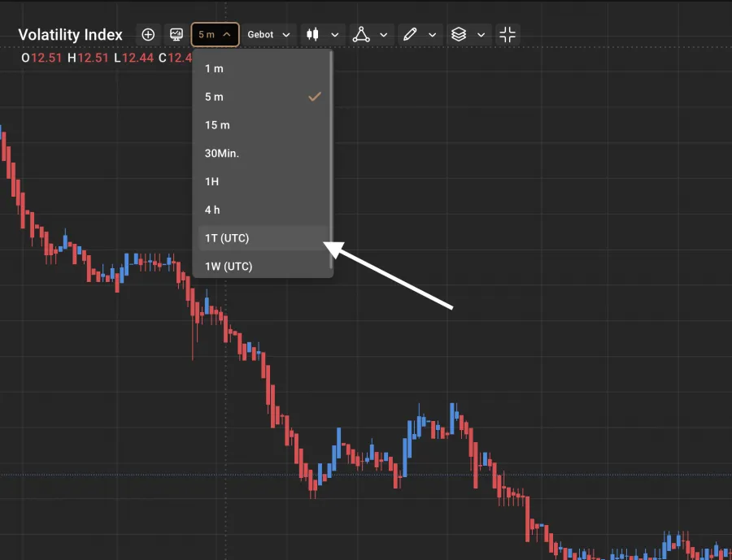The height and width of the screenshot is (560, 732).
Task: Click the plus icon to add a symbol
Action: point(147,34)
